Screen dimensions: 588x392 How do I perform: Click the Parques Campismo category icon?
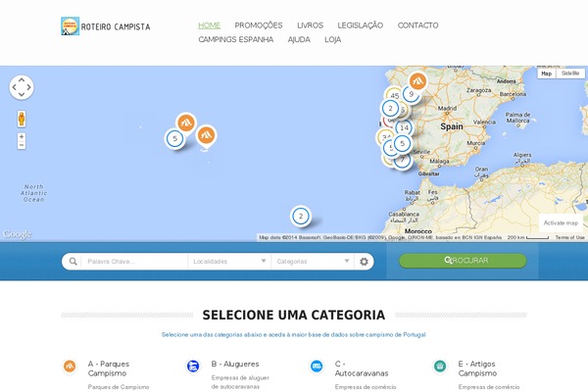pos(70,367)
